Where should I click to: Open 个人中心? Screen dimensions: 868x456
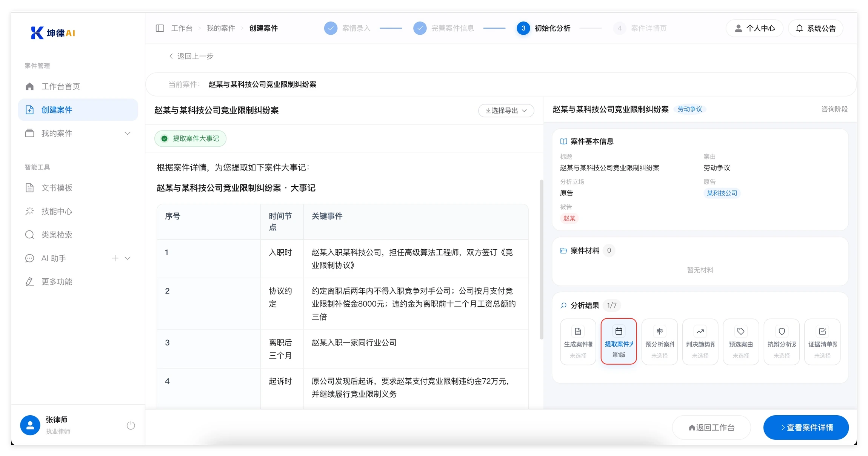[754, 28]
